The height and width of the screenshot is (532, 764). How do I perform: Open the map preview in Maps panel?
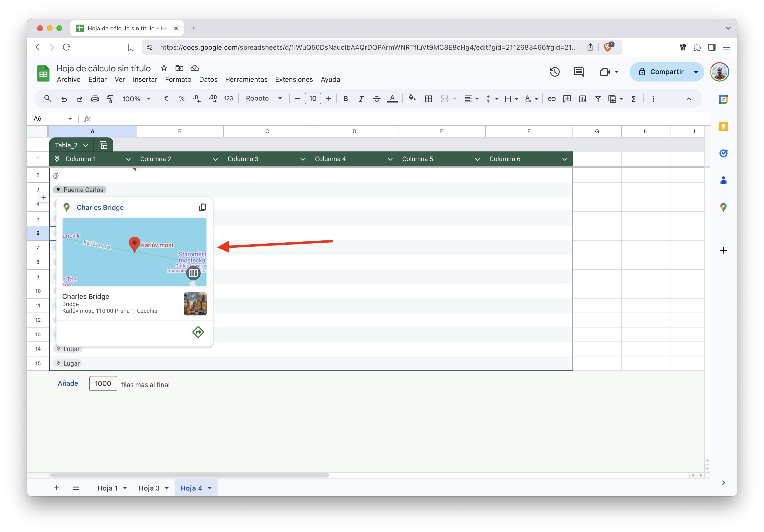tap(193, 273)
